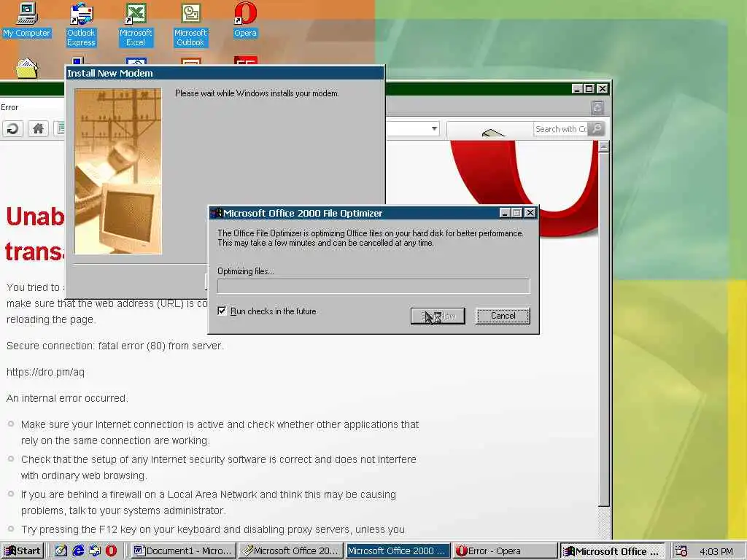Switch to highlighted Microsoft Office 2000 taskbar button

coord(398,551)
